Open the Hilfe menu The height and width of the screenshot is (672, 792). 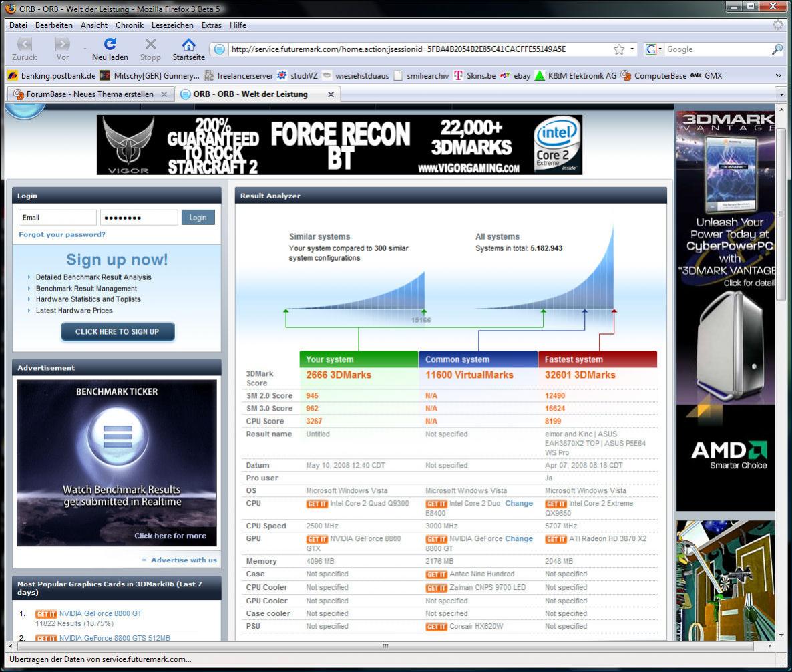(x=238, y=25)
